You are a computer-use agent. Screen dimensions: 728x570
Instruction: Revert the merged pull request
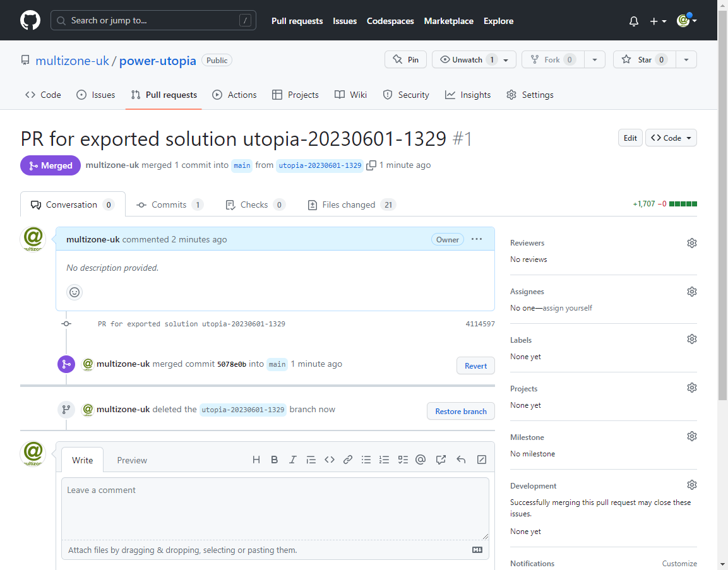coord(475,365)
